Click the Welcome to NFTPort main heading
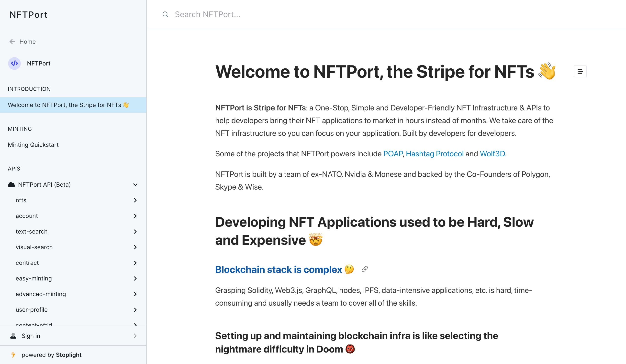 [x=386, y=72]
